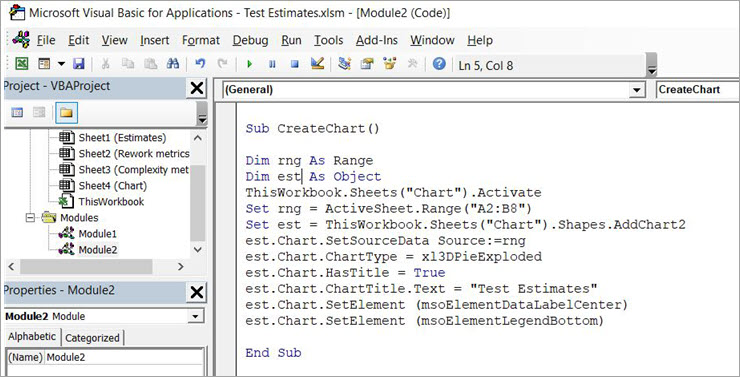
Task: Open the Insert menu
Action: (x=155, y=41)
